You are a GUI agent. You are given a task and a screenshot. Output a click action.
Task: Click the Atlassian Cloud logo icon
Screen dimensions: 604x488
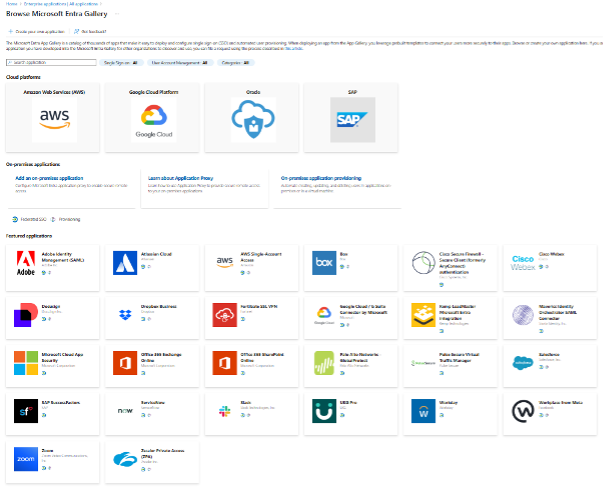125,263
